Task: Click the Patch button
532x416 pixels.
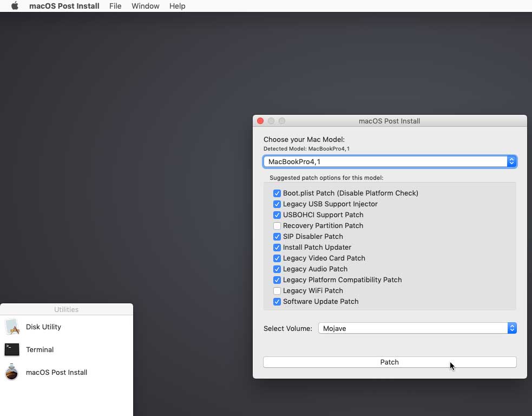Action: (390, 362)
